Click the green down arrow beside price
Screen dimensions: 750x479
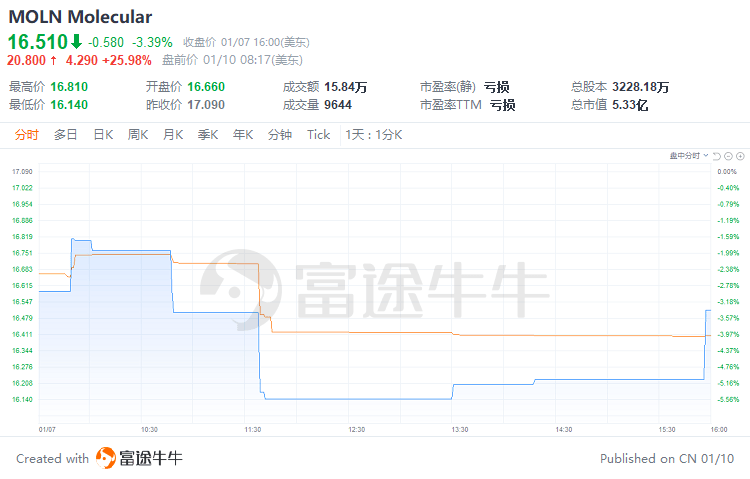tap(76, 42)
